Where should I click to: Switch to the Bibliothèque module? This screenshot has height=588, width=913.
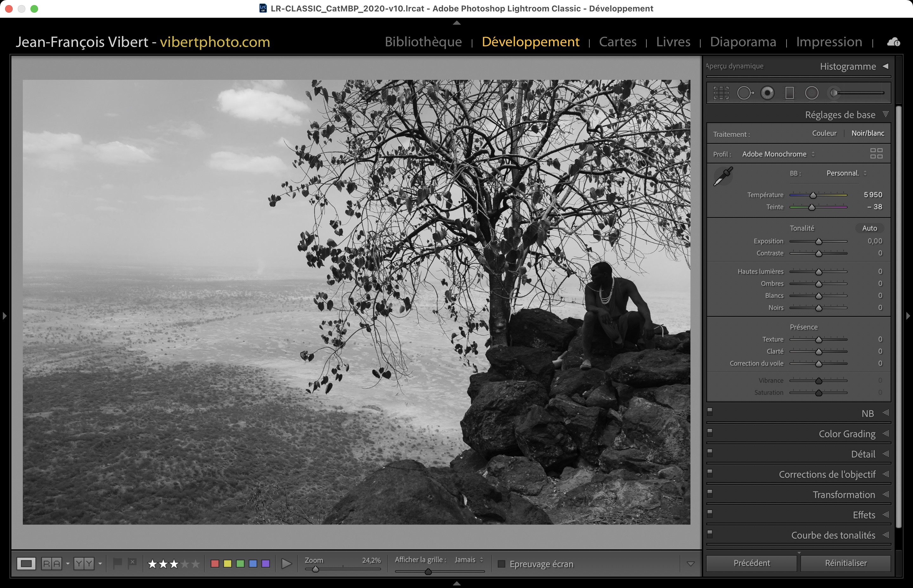tap(423, 42)
